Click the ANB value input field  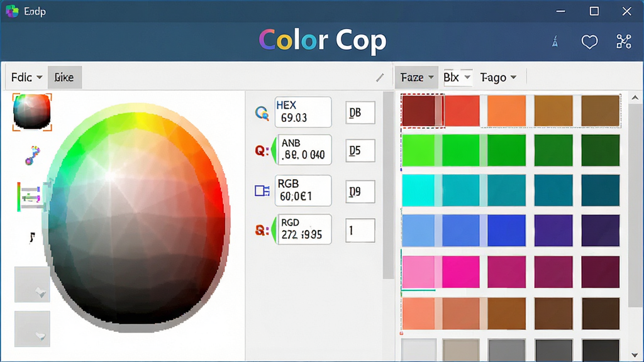point(305,150)
